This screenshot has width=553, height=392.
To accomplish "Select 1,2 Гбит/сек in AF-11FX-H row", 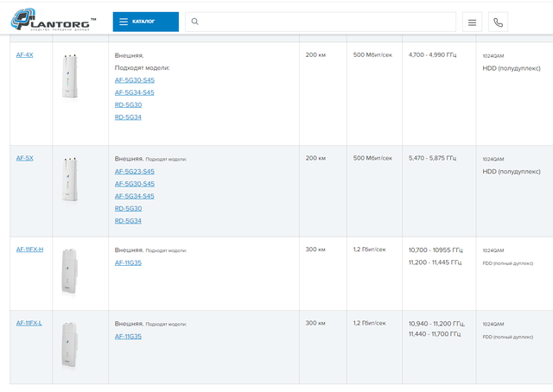I will (370, 250).
